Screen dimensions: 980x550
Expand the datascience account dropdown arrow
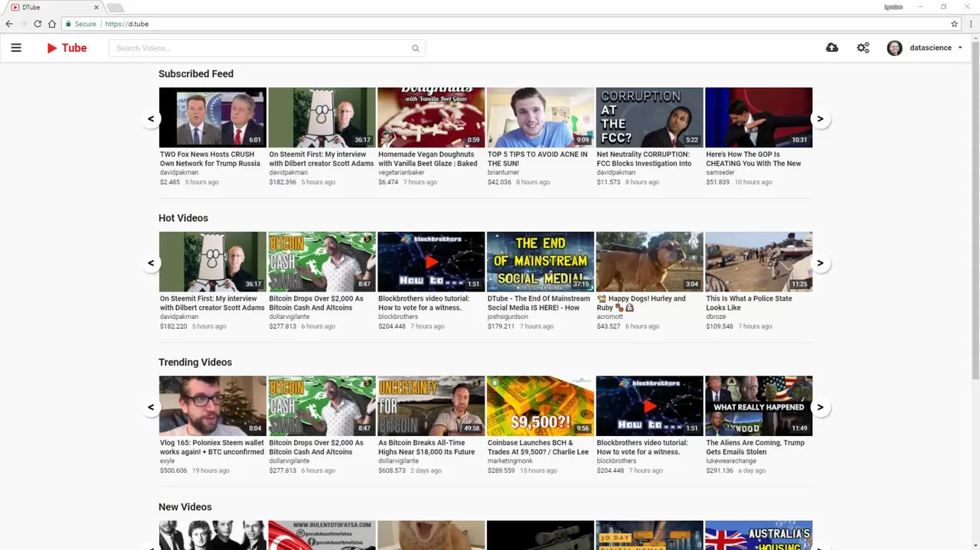[x=960, y=48]
